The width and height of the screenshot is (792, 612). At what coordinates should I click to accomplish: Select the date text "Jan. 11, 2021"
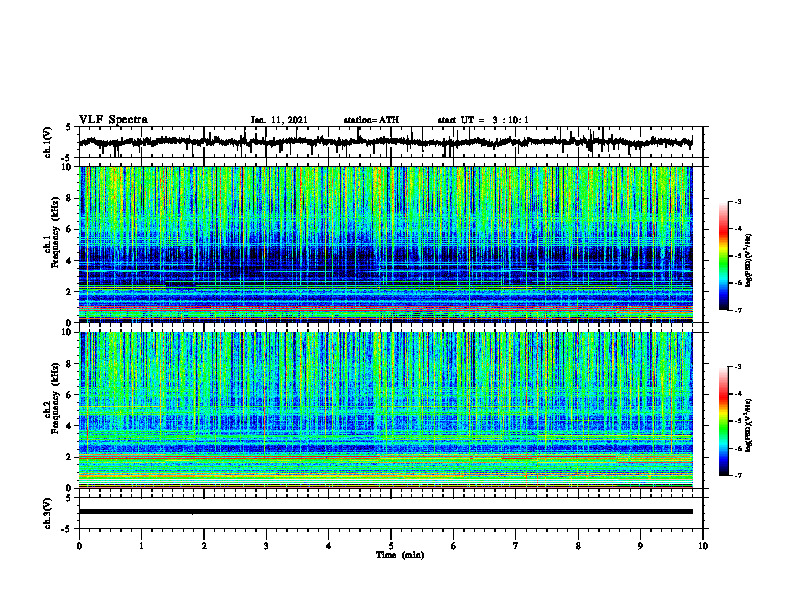pyautogui.click(x=279, y=120)
